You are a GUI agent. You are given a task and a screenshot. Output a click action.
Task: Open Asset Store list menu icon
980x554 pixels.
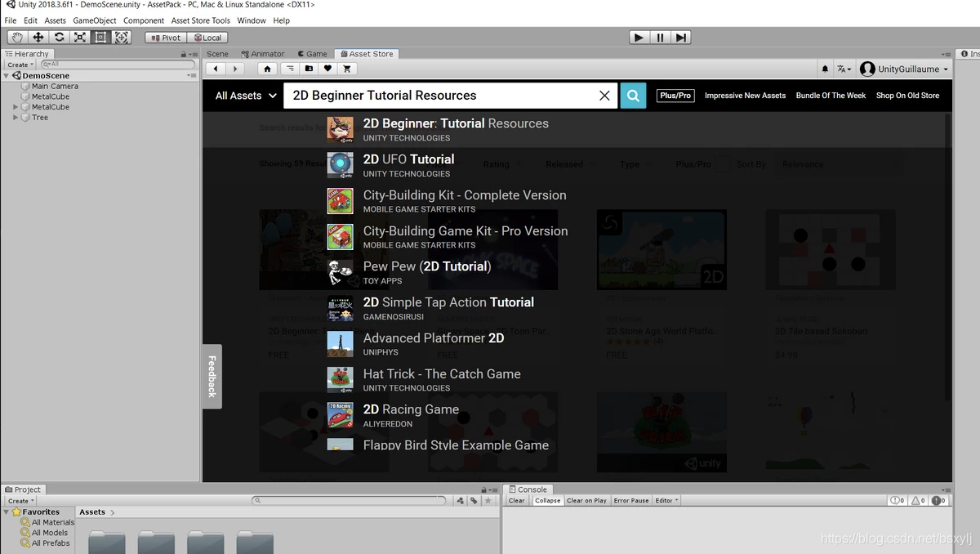click(x=288, y=69)
